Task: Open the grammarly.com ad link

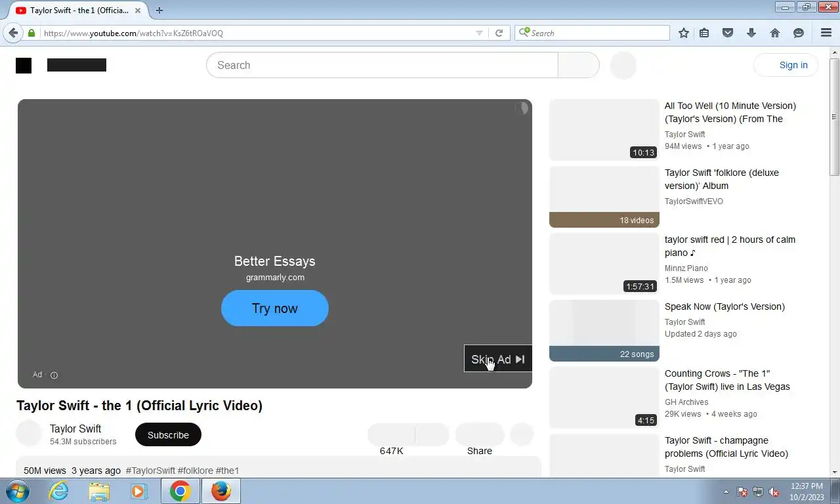Action: point(275,277)
